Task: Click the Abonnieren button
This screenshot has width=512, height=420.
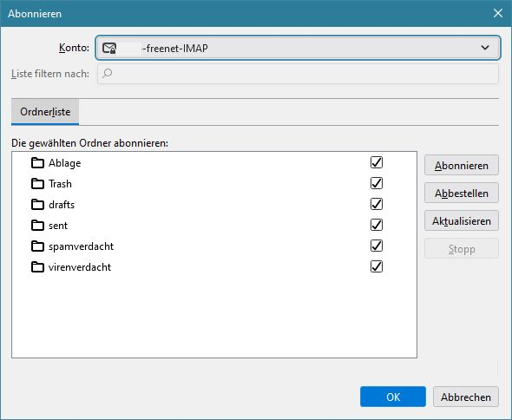Action: 462,165
